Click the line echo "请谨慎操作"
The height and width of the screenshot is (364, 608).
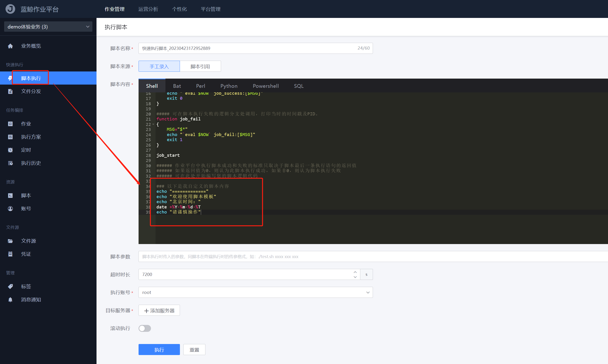coord(179,212)
